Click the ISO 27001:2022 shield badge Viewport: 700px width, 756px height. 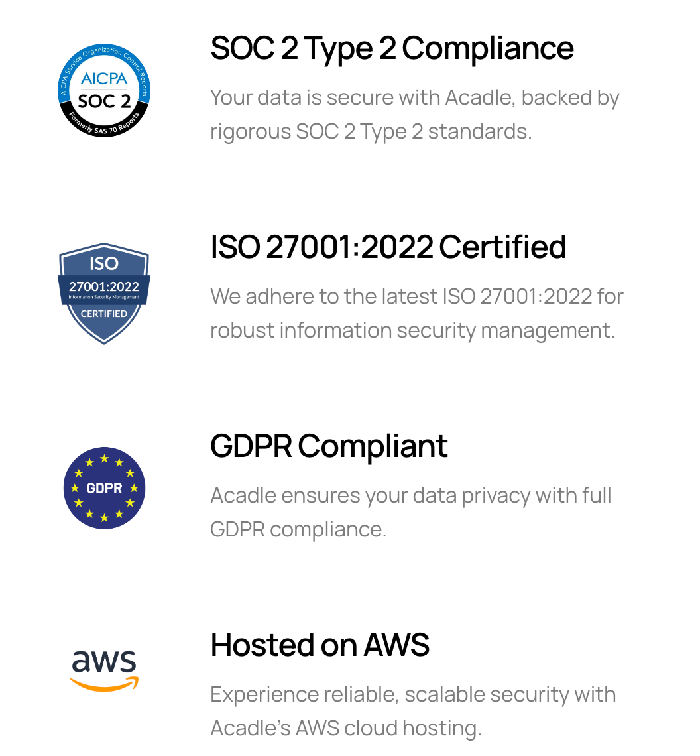pyautogui.click(x=104, y=292)
